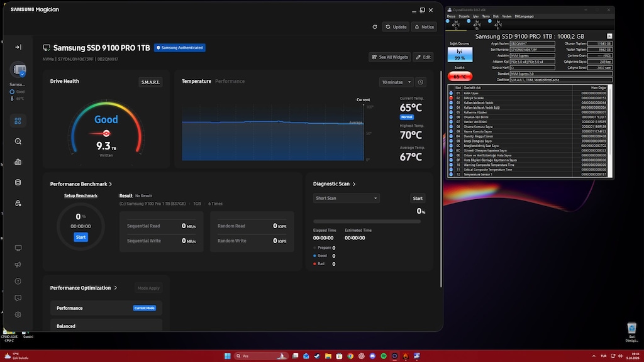Open Steam from the taskbar
This screenshot has width=644, height=362.
(x=317, y=356)
